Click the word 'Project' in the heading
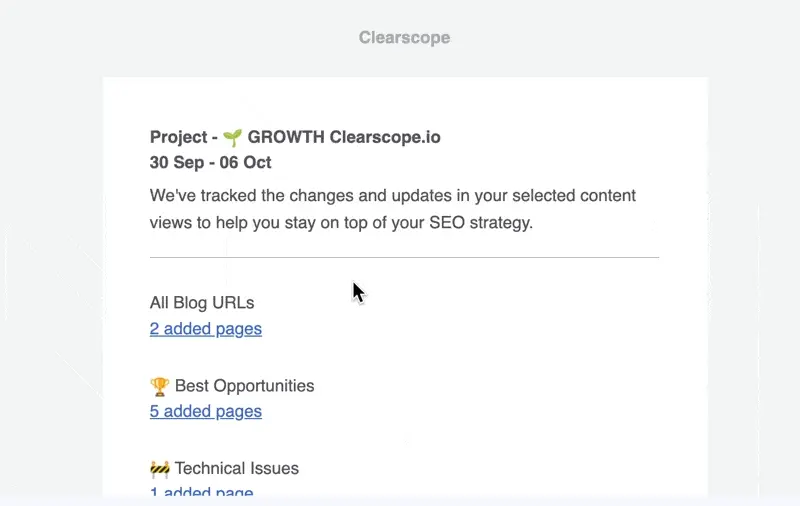Screen dimensions: 800x506 click(x=179, y=137)
